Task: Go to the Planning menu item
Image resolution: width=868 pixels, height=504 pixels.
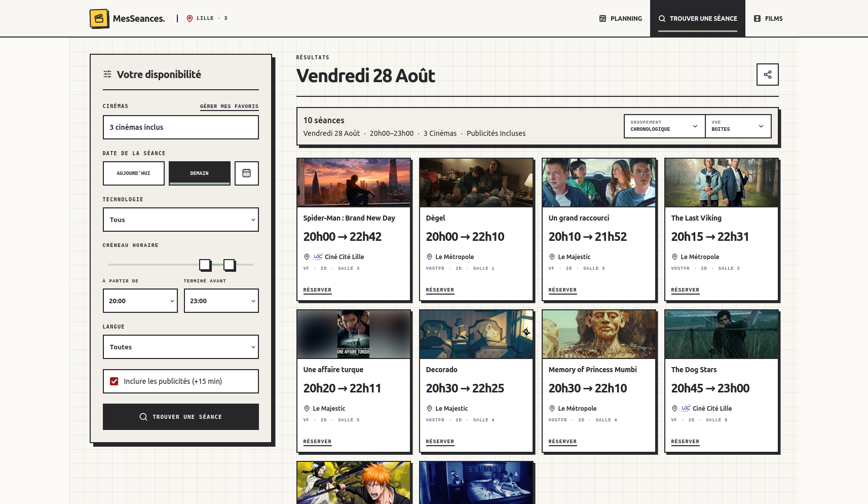Action: pos(620,18)
